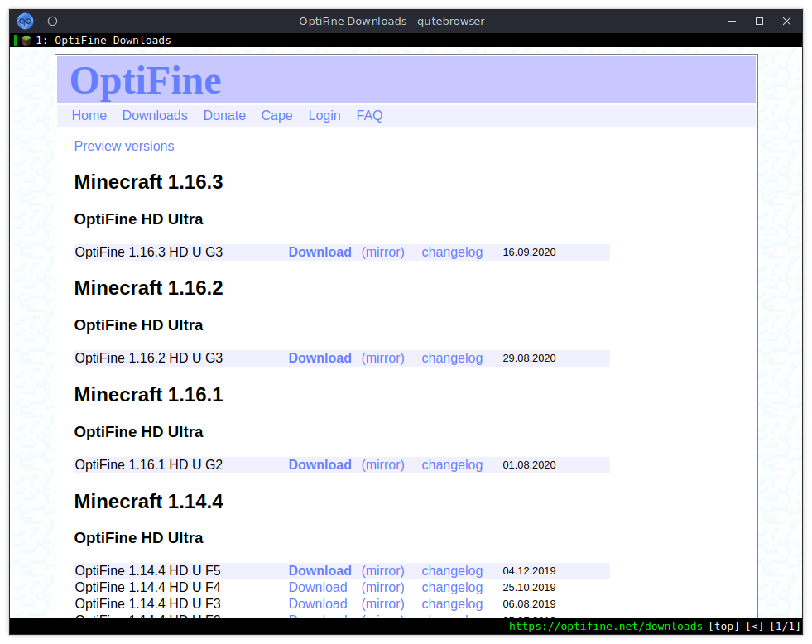Open the Home navigation link
The height and width of the screenshot is (644, 812).
pyautogui.click(x=89, y=116)
